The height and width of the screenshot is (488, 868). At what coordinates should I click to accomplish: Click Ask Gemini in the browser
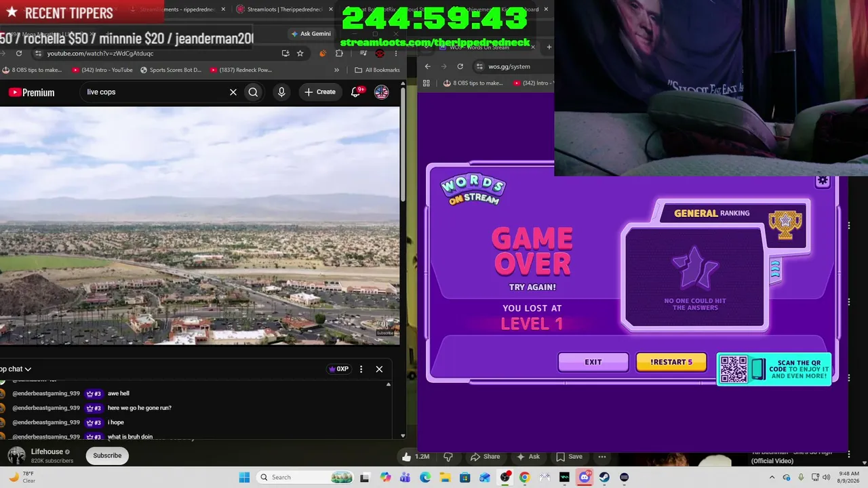pos(311,34)
